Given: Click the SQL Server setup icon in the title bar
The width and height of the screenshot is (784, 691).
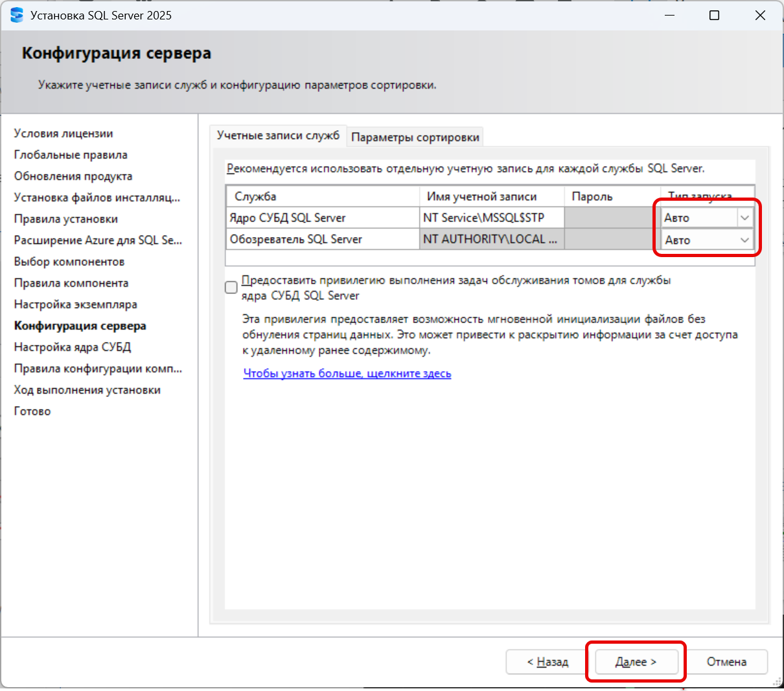Looking at the screenshot, I should click(17, 15).
